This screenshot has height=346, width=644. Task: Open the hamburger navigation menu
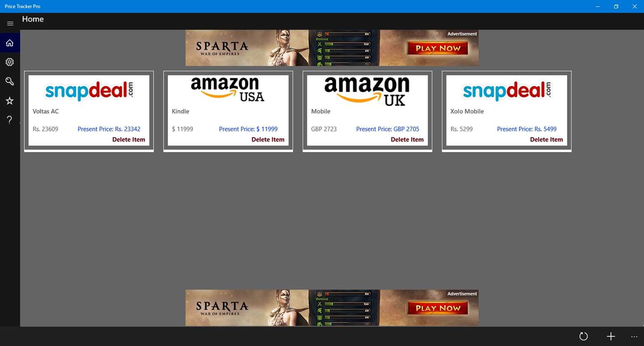[x=10, y=24]
